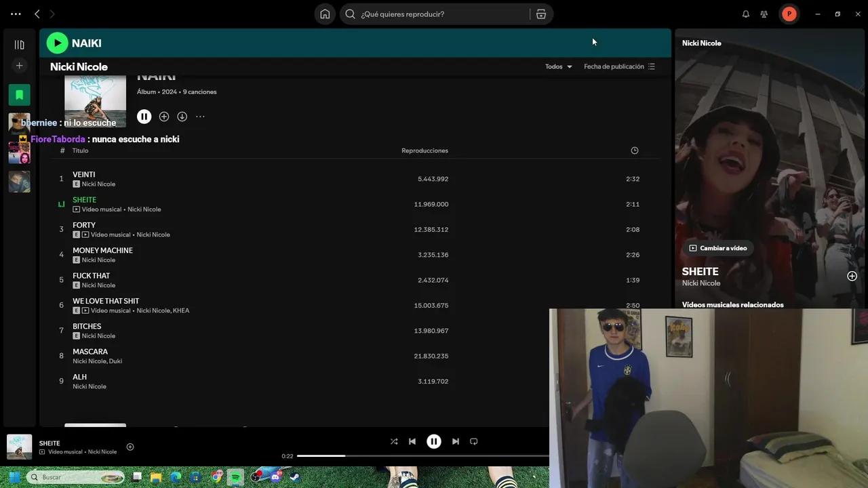This screenshot has height=488, width=868.
Task: Toggle repeat mode
Action: [474, 441]
